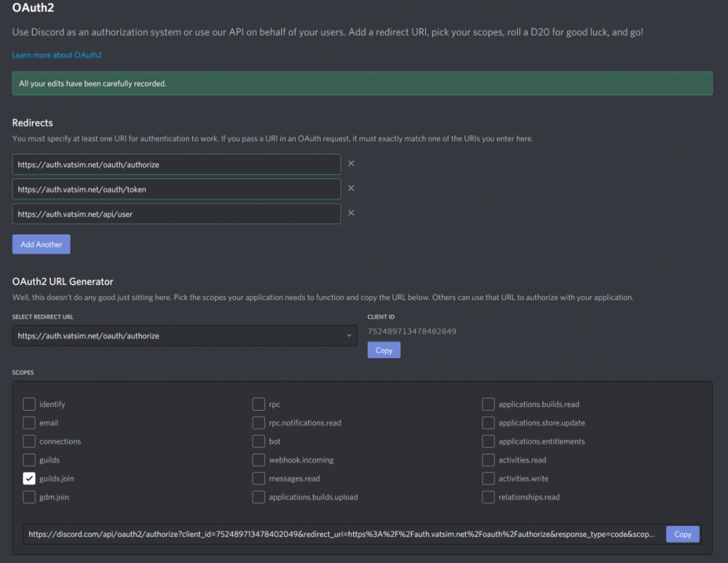Screen dimensions: 728x563
Task: Copy the Client ID
Action: point(384,350)
